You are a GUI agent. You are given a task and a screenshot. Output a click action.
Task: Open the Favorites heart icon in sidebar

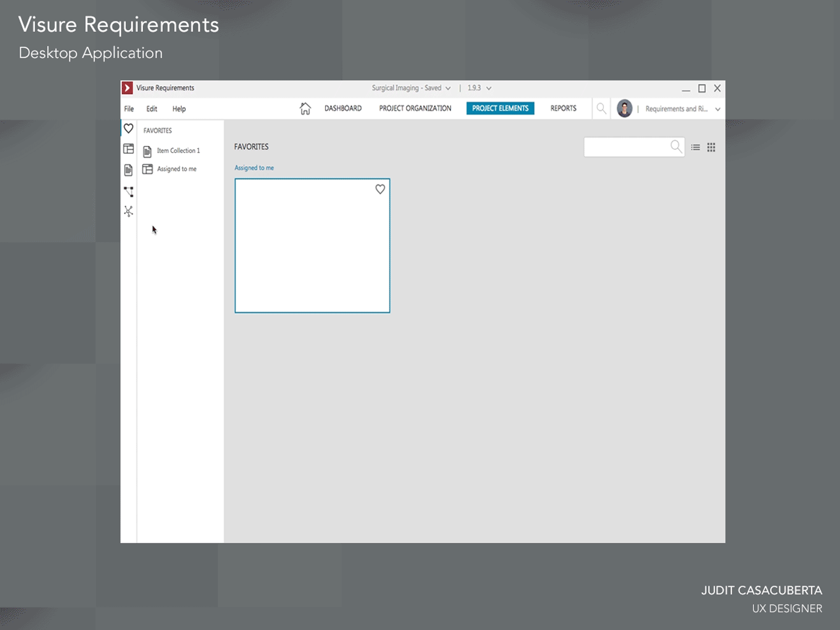(x=129, y=129)
